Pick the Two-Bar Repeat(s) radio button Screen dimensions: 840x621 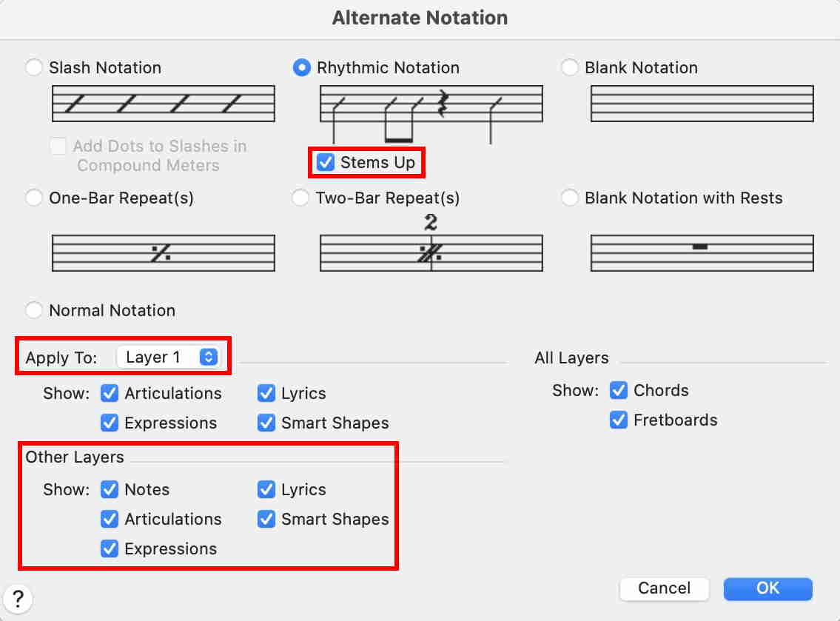(300, 198)
